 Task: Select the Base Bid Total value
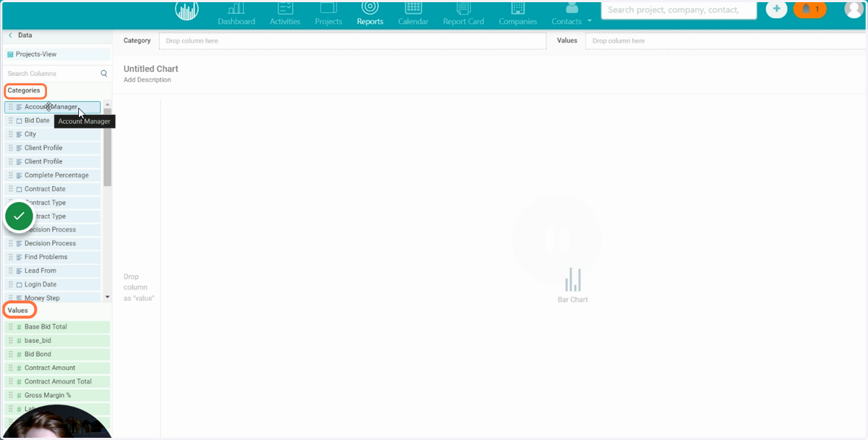coord(57,327)
